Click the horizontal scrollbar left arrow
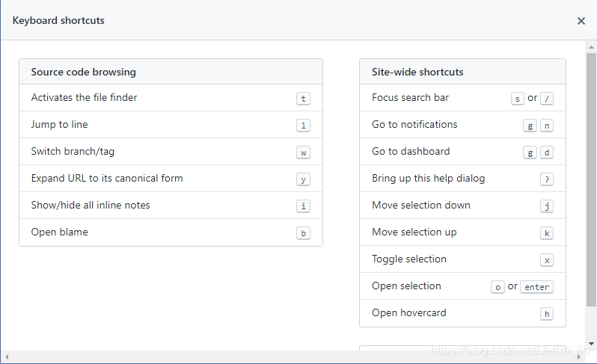This screenshot has width=597, height=364. (x=6, y=357)
